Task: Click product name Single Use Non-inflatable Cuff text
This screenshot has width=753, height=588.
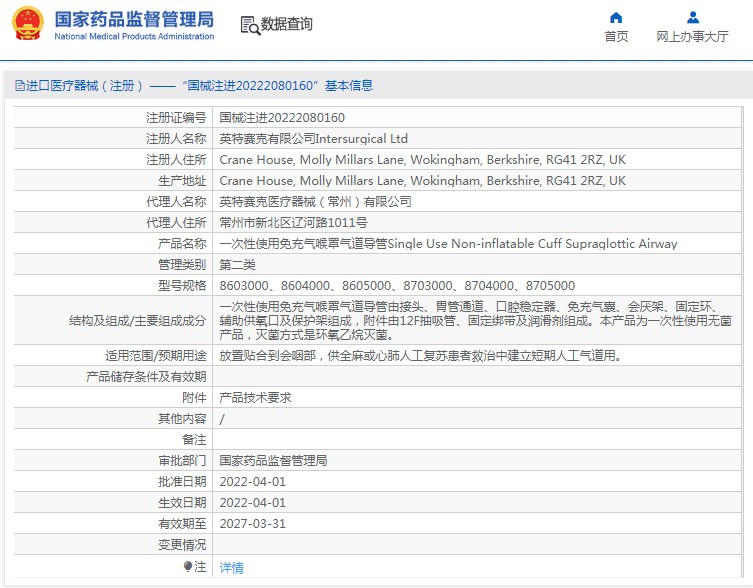Action: point(532,244)
